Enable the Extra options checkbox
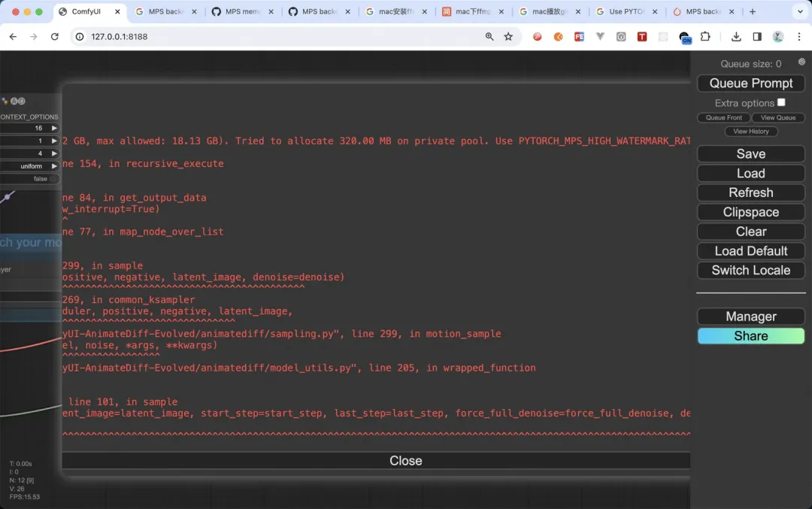The width and height of the screenshot is (812, 509). point(781,102)
